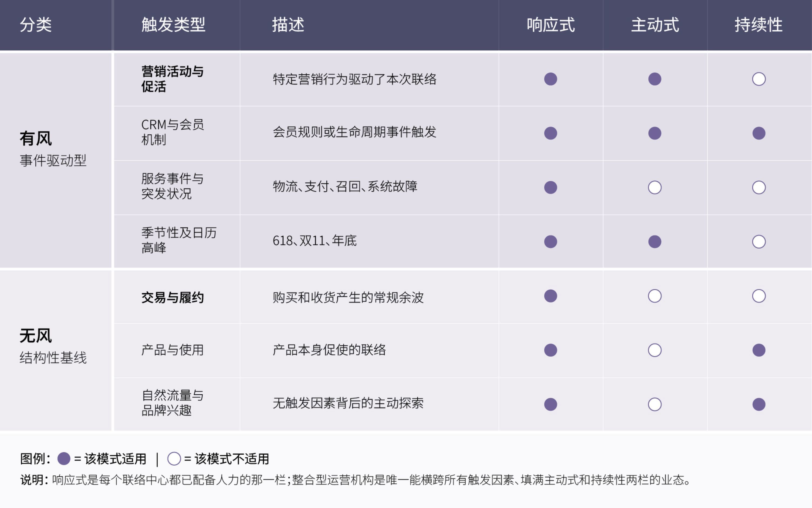
Task: Click the 结构性基线 subtitle
Action: coord(53,358)
